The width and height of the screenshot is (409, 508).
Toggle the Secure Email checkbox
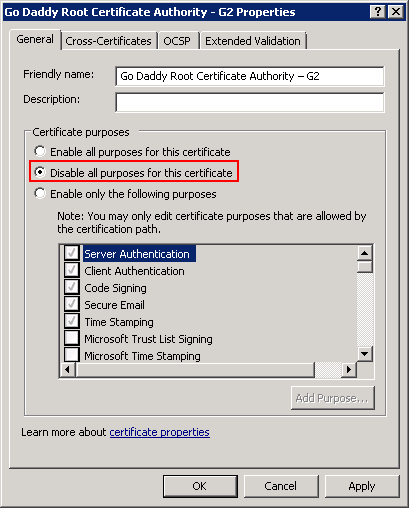72,304
